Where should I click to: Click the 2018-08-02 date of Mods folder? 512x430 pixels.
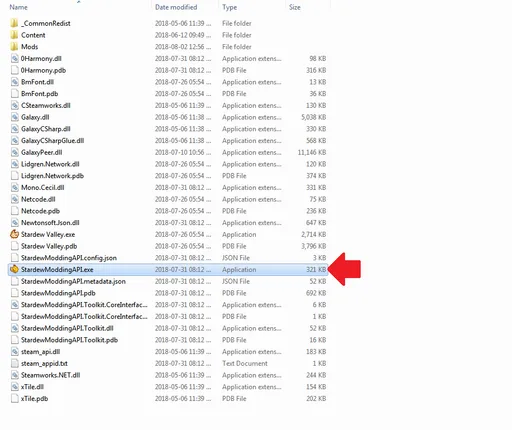click(x=183, y=47)
